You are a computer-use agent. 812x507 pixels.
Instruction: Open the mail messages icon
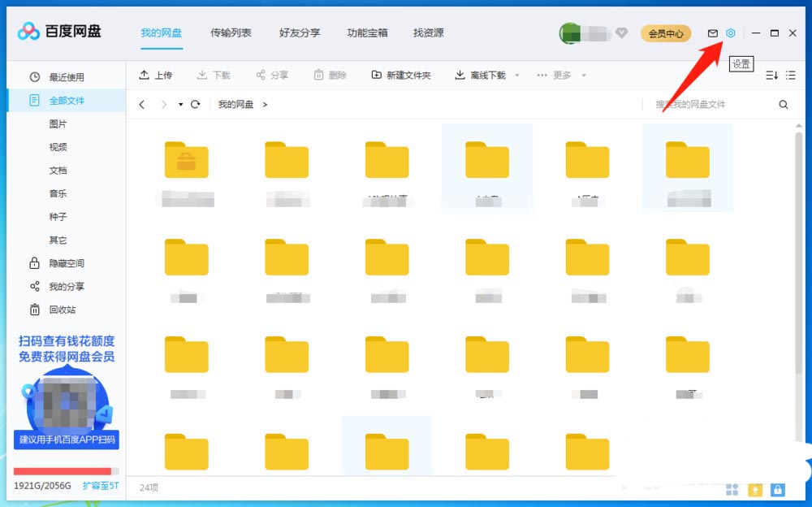click(x=713, y=33)
